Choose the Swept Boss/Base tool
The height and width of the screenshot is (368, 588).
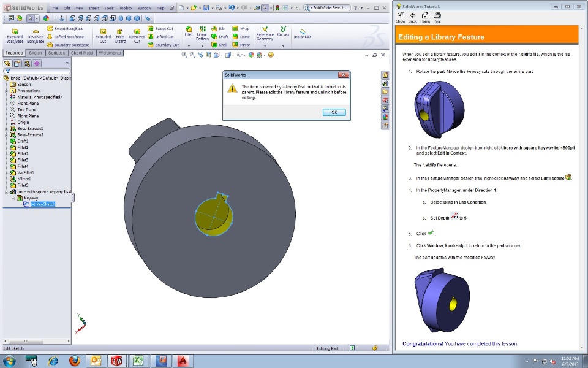(66, 29)
